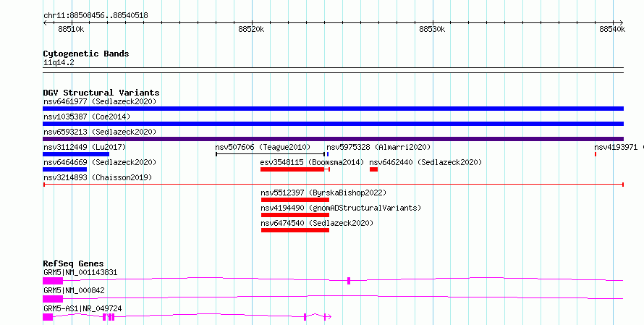The image size is (644, 325).
Task: Click the nsv4193971 variant label
Action: pos(616,147)
